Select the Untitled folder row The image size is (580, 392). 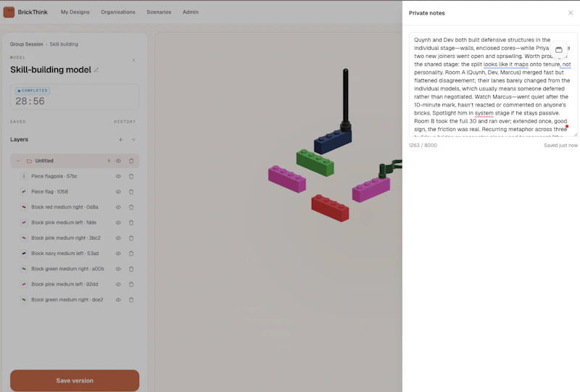75,161
